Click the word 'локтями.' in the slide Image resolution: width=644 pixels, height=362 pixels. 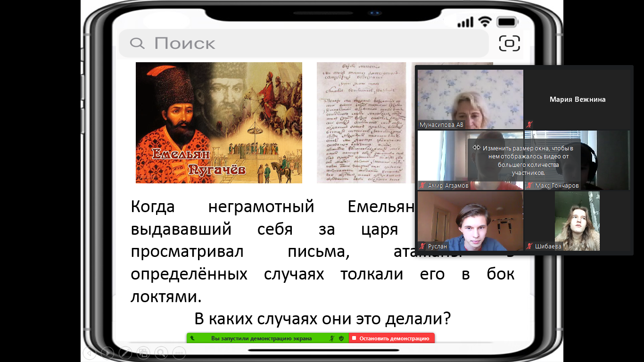(166, 296)
